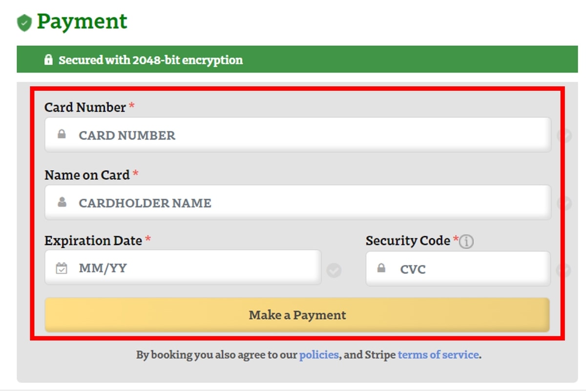Click the green shield icon beside Payment

point(24,23)
